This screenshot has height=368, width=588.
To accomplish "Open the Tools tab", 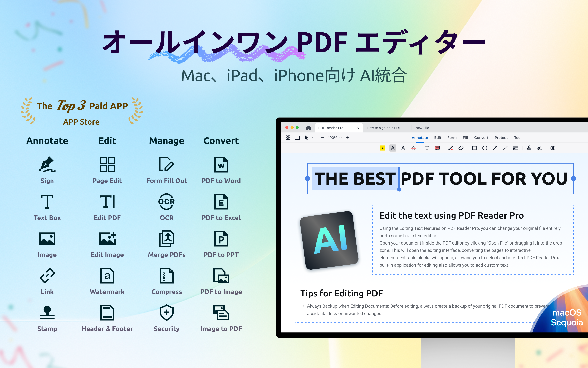I will click(519, 138).
